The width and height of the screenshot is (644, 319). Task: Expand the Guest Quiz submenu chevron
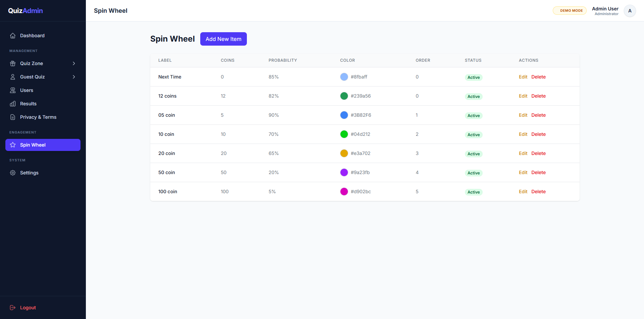pos(74,77)
